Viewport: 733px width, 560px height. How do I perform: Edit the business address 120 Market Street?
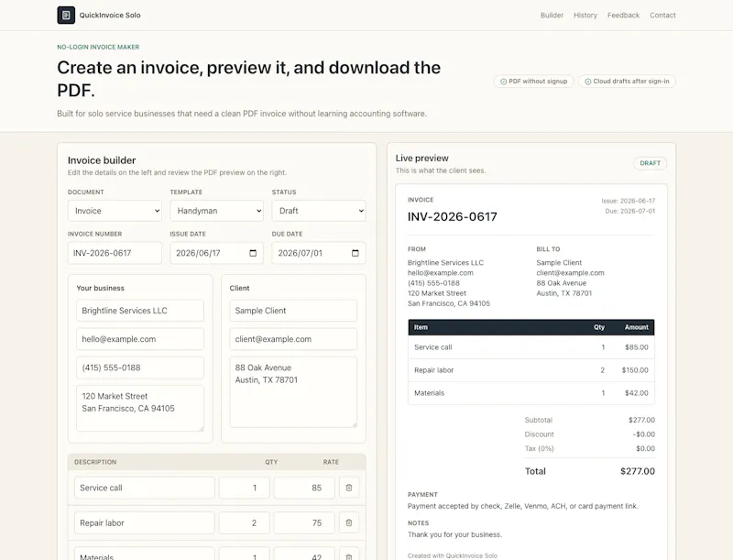pyautogui.click(x=140, y=408)
